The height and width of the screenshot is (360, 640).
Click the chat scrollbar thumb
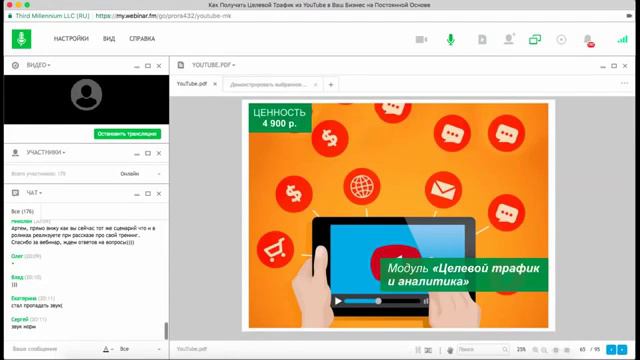166,331
